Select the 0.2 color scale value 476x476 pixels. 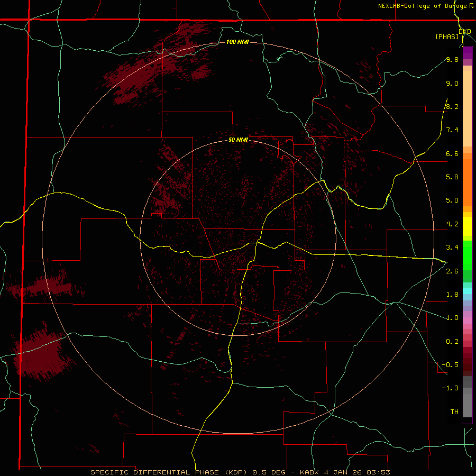[x=452, y=342]
